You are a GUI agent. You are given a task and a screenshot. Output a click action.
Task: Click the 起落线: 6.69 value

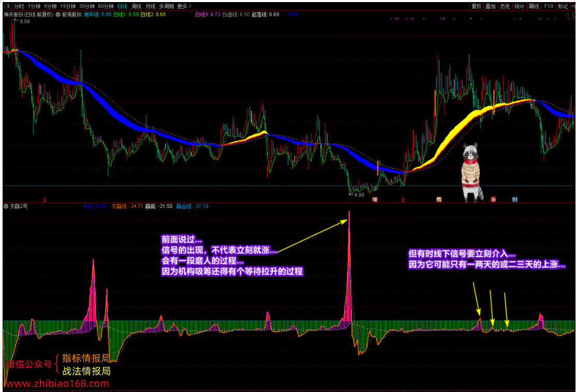point(265,14)
